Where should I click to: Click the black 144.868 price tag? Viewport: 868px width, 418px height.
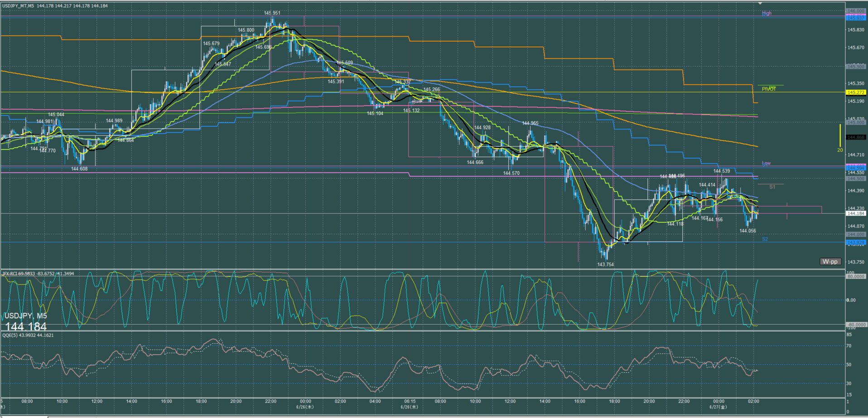856,137
